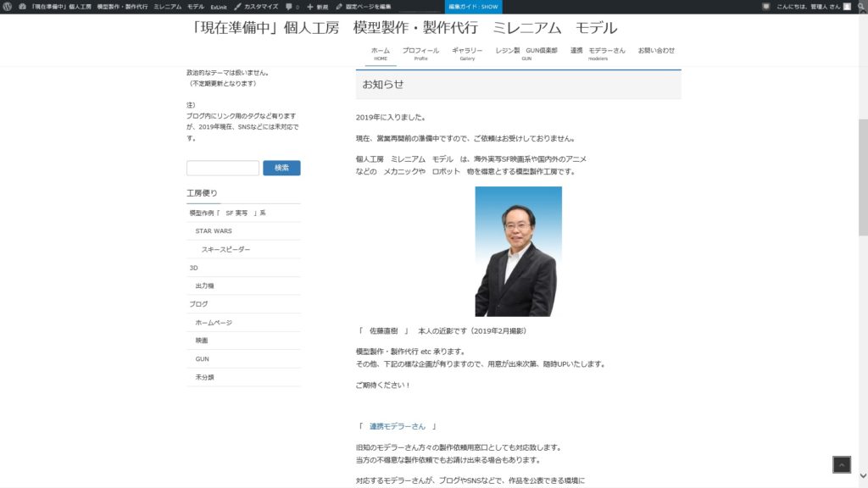Click the admin avatar image
Screen dimensions: 868x488
(x=847, y=7)
